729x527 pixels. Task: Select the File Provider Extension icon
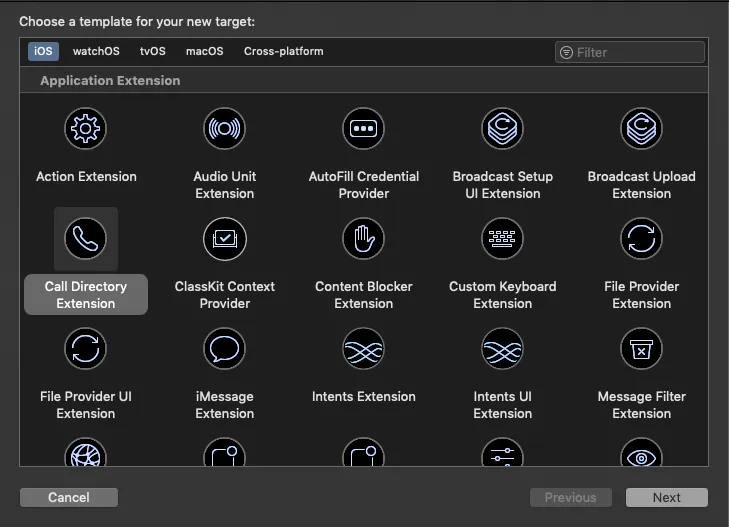pyautogui.click(x=641, y=239)
